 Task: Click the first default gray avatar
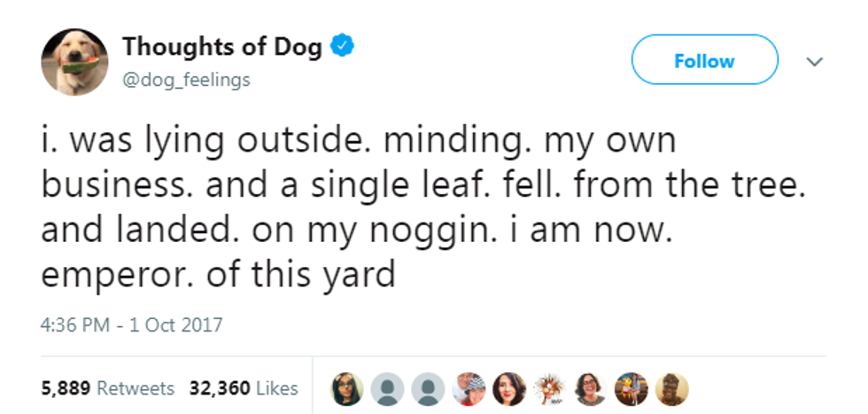388,388
